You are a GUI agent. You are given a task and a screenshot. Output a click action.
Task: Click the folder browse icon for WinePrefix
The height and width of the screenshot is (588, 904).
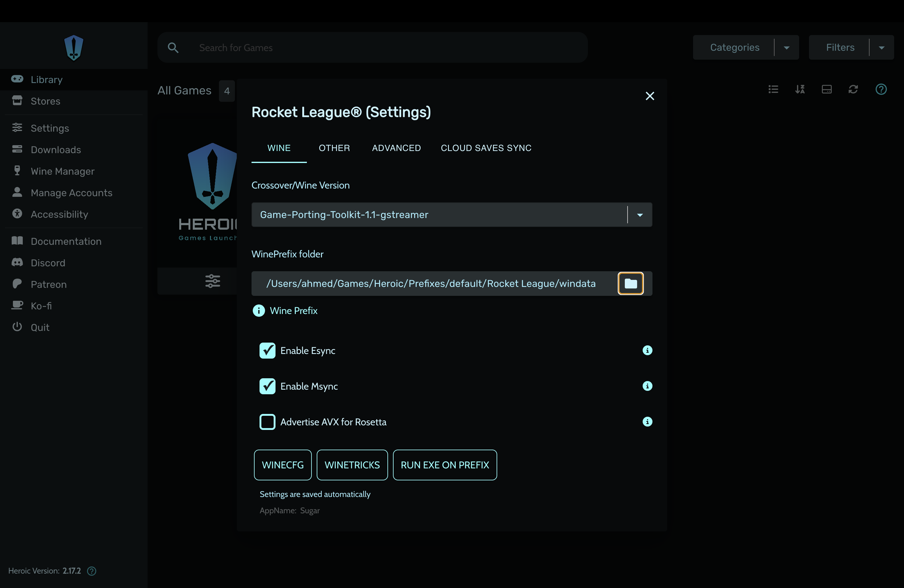631,283
